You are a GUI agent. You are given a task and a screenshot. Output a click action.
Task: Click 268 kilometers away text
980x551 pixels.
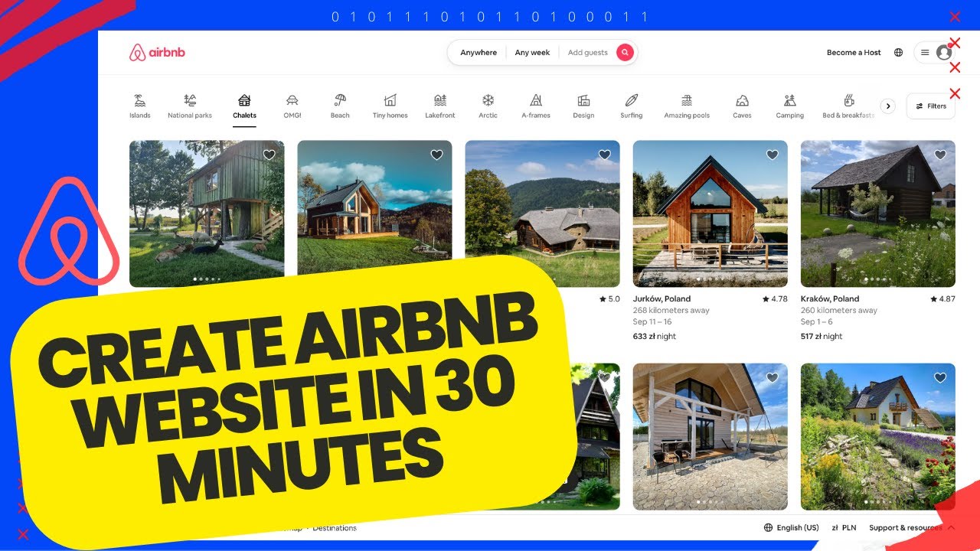(671, 311)
